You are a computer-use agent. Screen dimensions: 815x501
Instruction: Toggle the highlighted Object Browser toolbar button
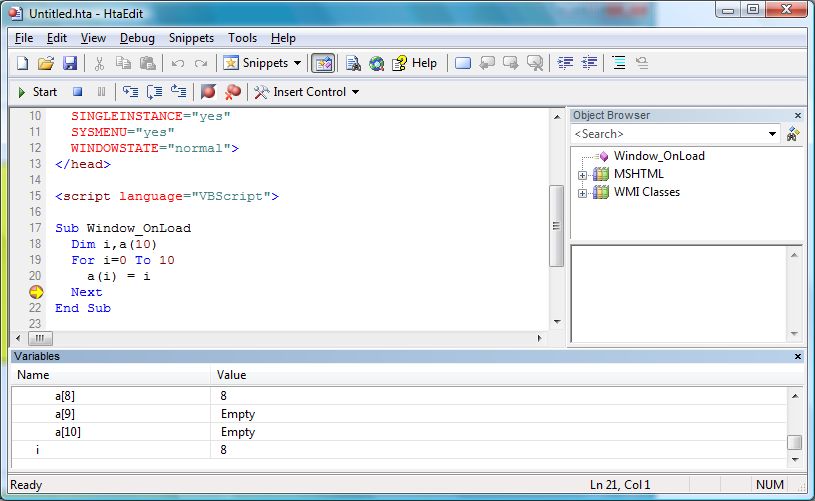pyautogui.click(x=323, y=63)
